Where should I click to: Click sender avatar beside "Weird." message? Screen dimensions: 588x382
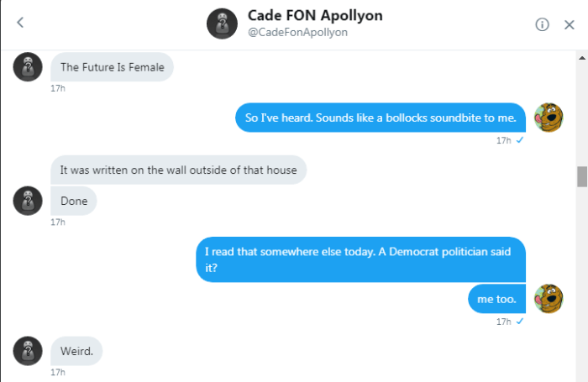pyautogui.click(x=28, y=350)
